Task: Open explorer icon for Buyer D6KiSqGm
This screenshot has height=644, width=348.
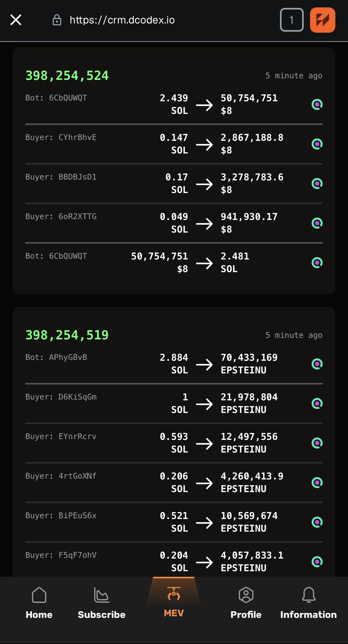Action: click(x=317, y=403)
